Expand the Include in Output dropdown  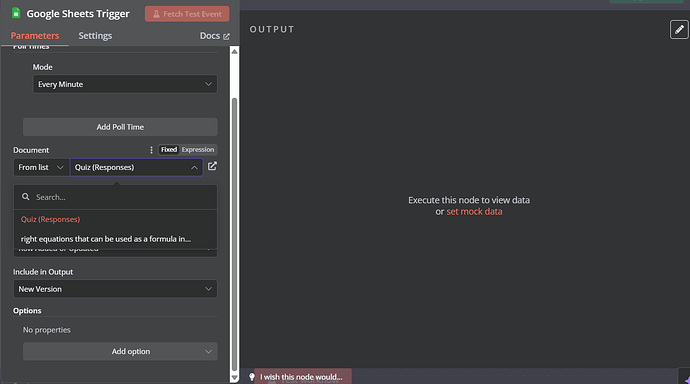click(115, 289)
